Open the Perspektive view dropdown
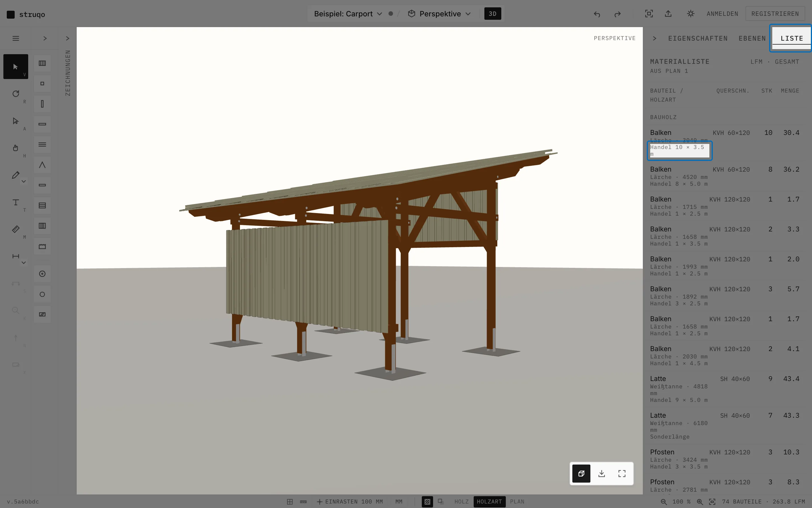The width and height of the screenshot is (812, 508). click(440, 14)
